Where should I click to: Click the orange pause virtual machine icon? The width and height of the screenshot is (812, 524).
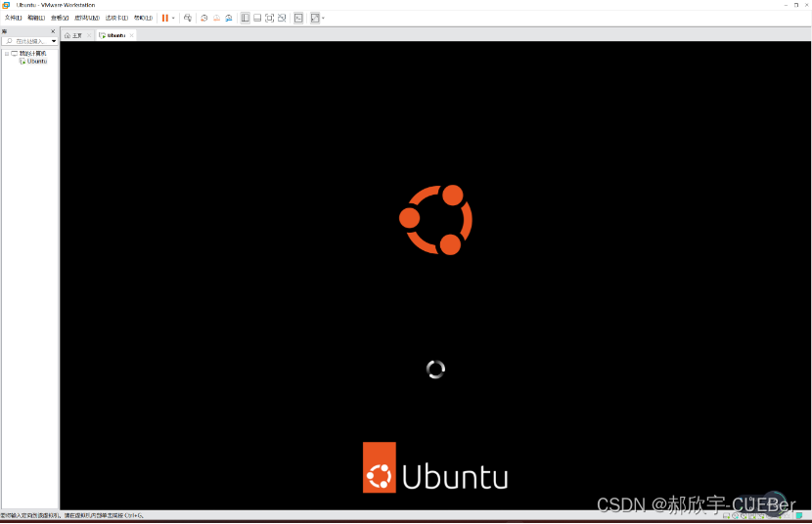164,19
